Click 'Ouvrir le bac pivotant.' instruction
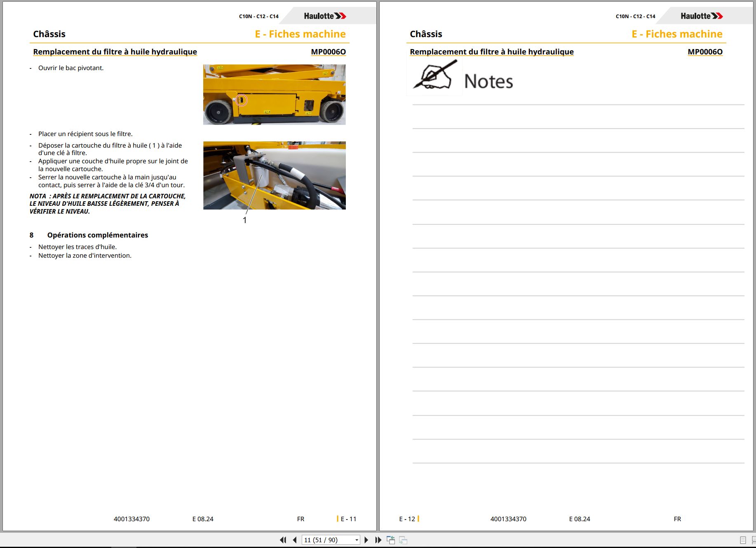Viewport: 756px width, 548px height. [71, 68]
